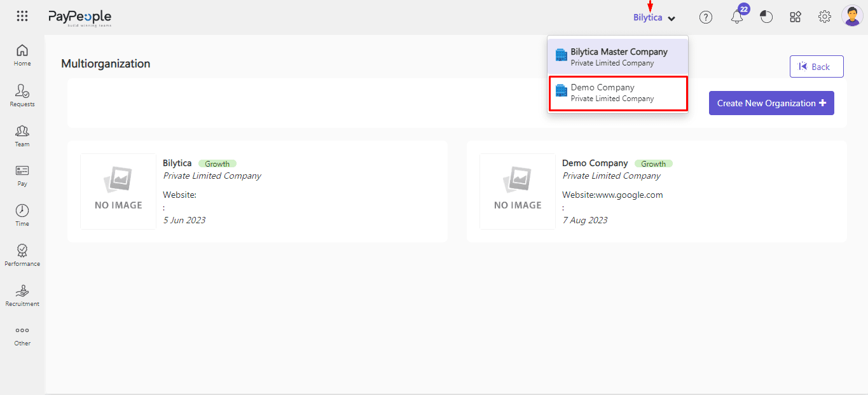
Task: Open Recruitment from the sidebar
Action: point(22,295)
